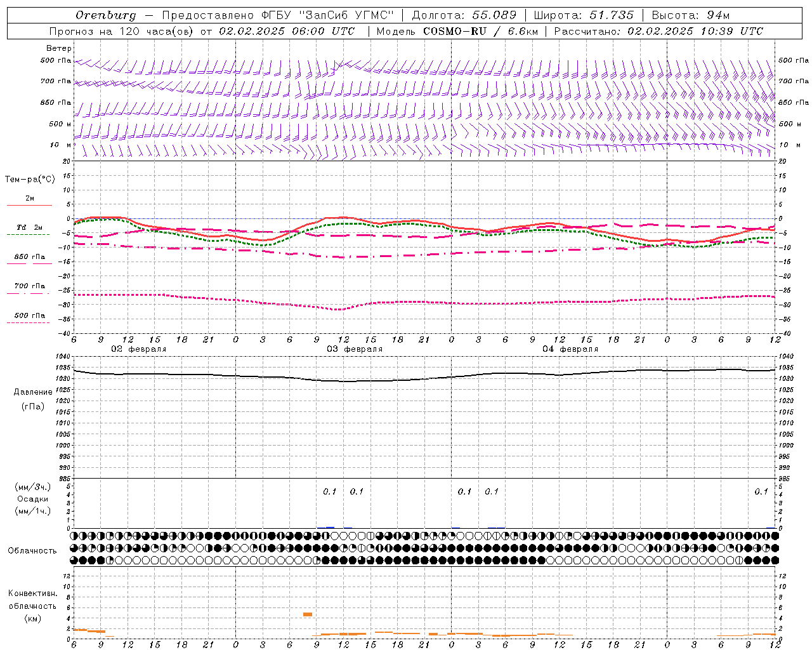This screenshot has height=650, width=812.
Task: Click the Ветер wind panel label
Action: click(59, 48)
